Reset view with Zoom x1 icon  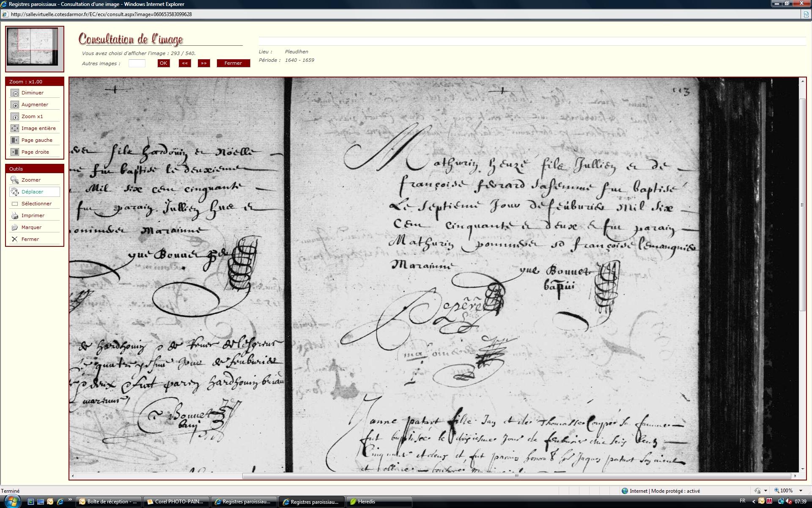tap(15, 116)
